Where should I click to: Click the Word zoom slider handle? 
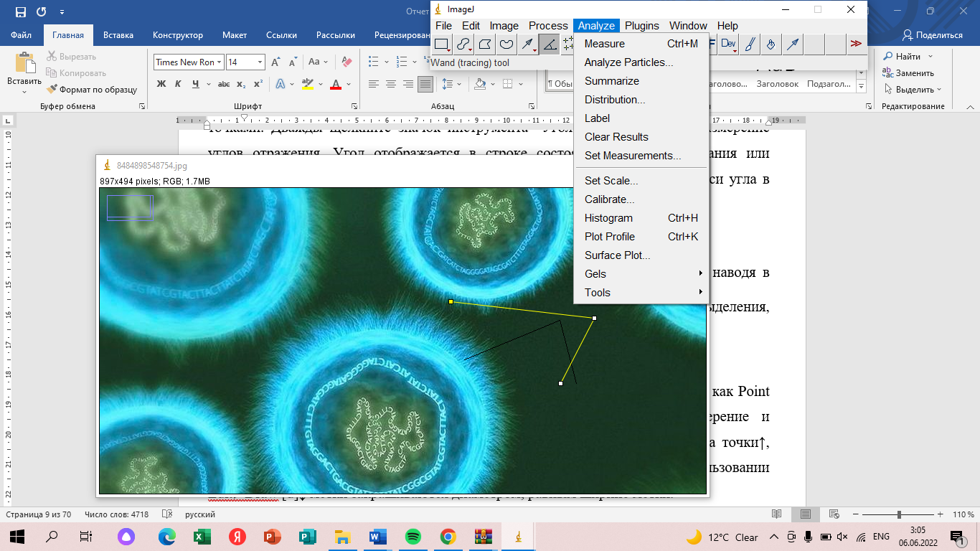click(x=899, y=514)
